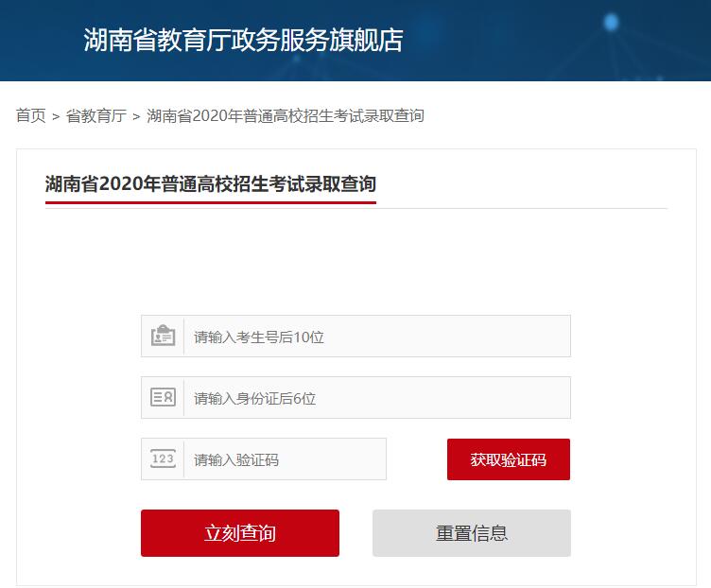Click the dark blue header banner right of title
The height and width of the screenshot is (588, 711).
[545, 41]
